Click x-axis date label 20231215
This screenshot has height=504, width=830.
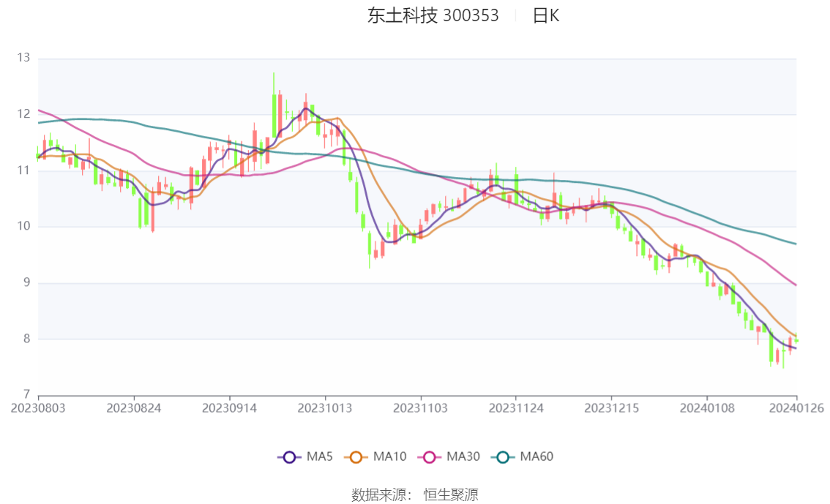point(611,408)
